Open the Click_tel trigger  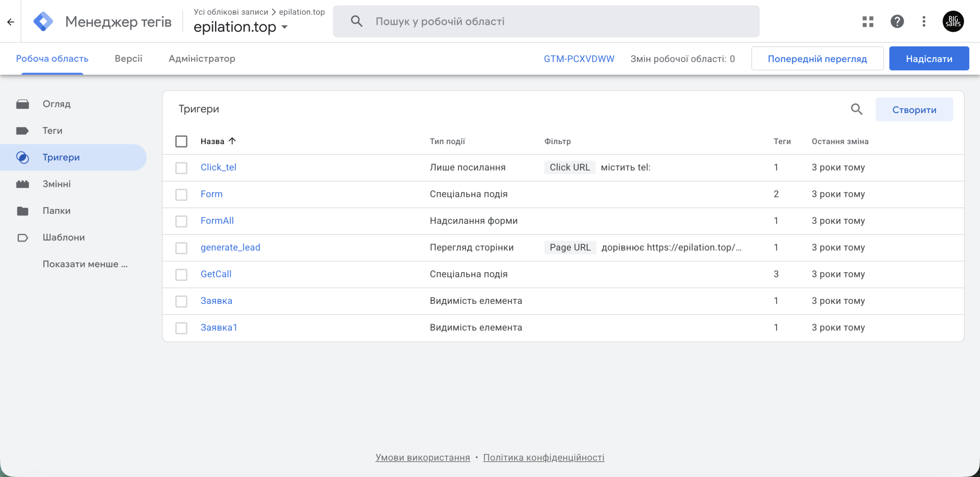218,167
